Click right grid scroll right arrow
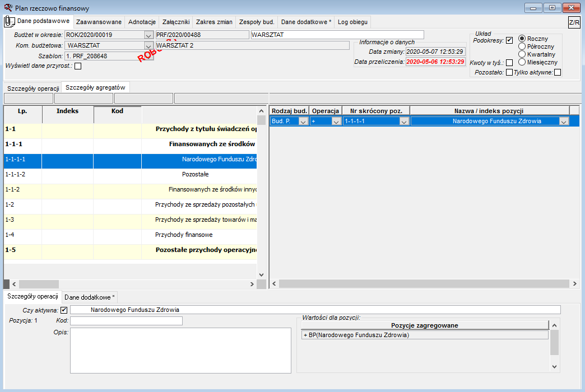 [x=574, y=284]
